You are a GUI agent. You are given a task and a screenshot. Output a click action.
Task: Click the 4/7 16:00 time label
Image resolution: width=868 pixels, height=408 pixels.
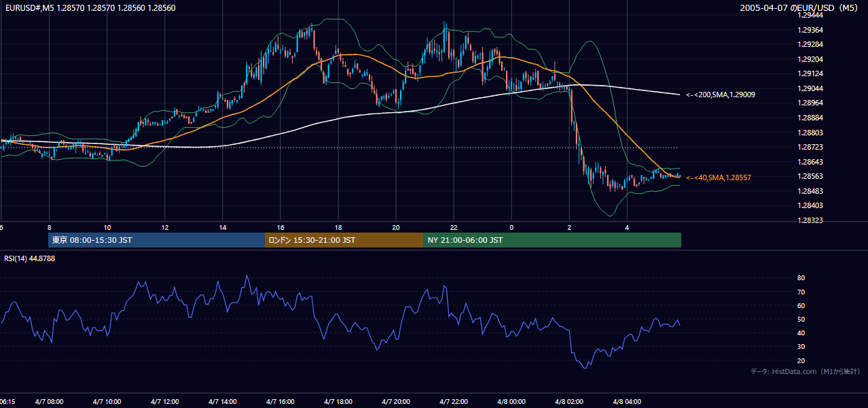click(x=280, y=402)
